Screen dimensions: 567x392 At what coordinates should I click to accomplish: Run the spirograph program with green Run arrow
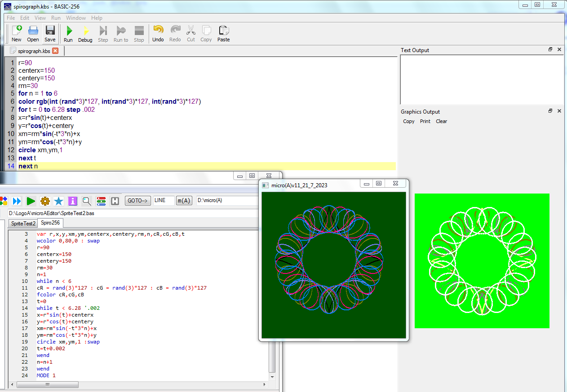[x=68, y=31]
